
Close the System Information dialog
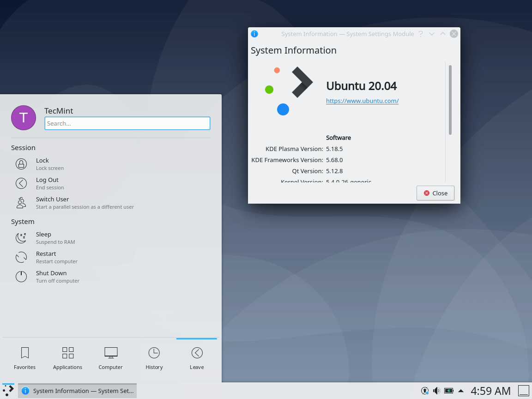[x=435, y=193]
